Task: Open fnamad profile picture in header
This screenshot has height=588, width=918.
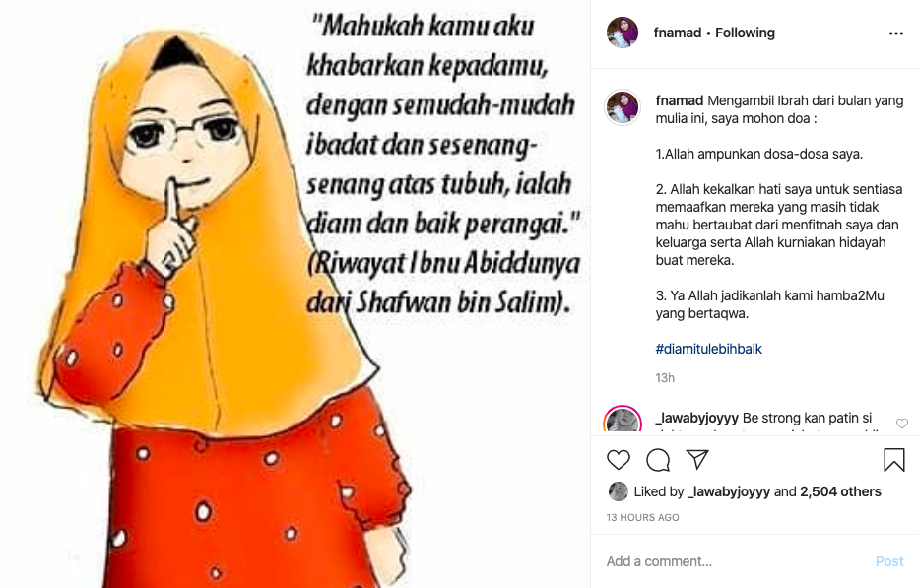Action: (x=623, y=33)
